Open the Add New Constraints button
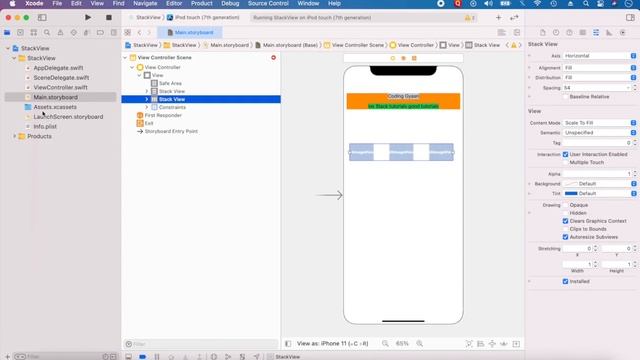 tap(492, 344)
